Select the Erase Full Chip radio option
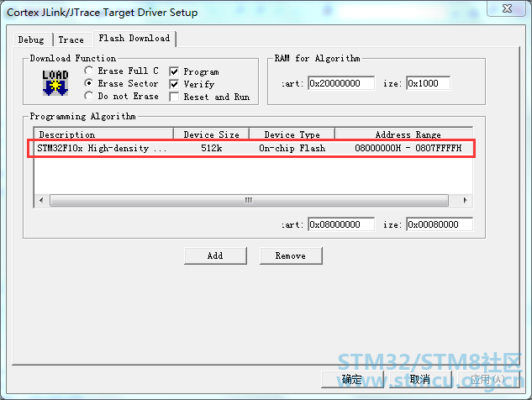Image resolution: width=532 pixels, height=400 pixels. (x=89, y=71)
